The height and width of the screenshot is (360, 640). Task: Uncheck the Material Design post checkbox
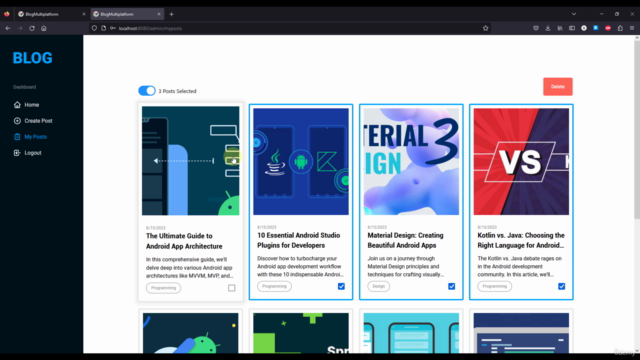pyautogui.click(x=451, y=287)
